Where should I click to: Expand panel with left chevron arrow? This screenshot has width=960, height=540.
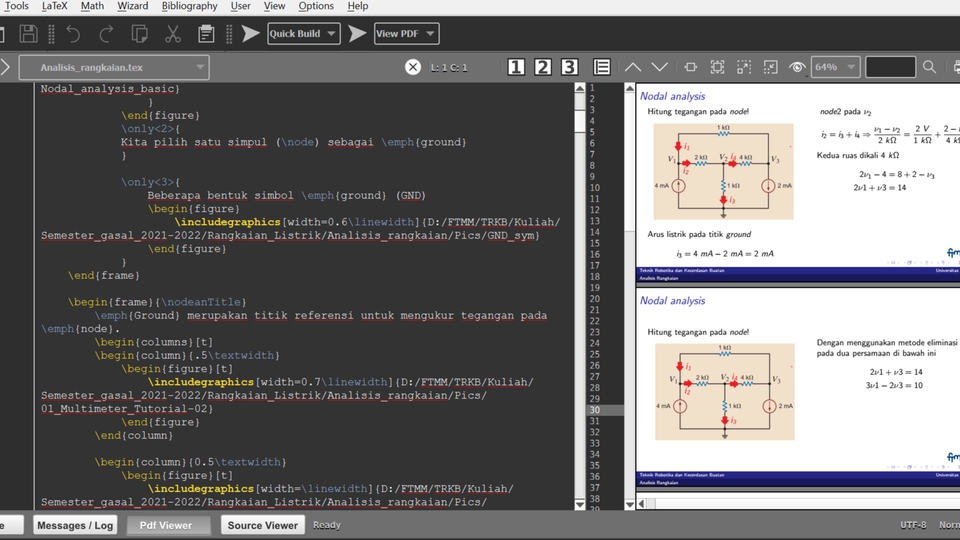click(5, 67)
